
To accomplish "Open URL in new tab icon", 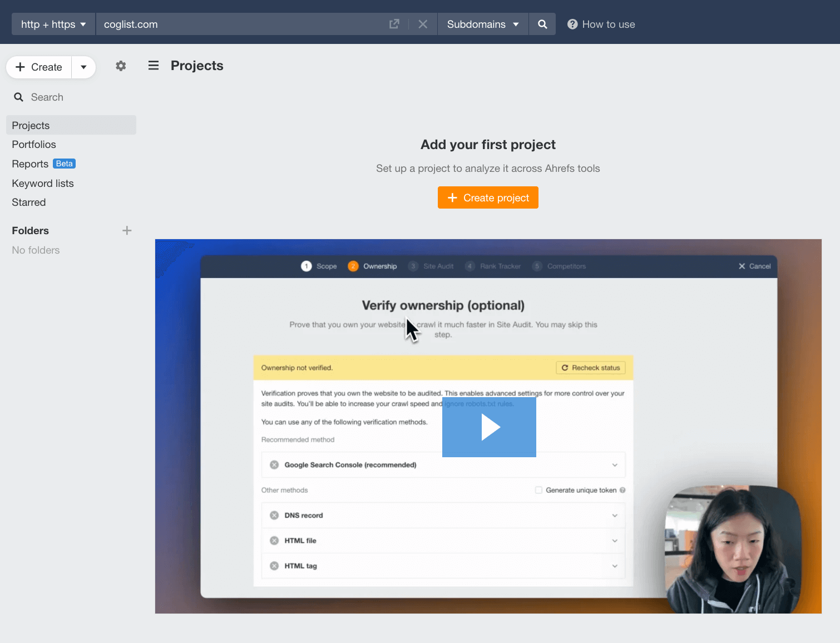I will click(394, 24).
